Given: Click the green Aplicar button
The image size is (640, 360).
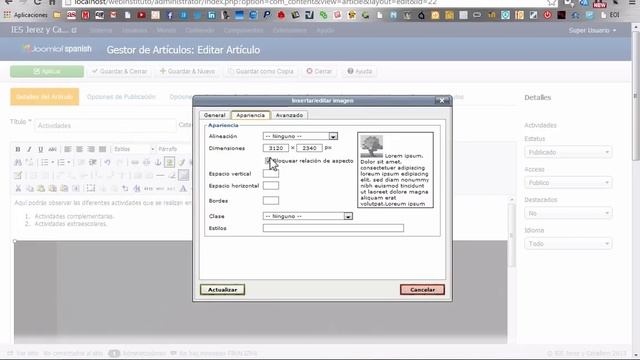Looking at the screenshot, I should (x=47, y=71).
